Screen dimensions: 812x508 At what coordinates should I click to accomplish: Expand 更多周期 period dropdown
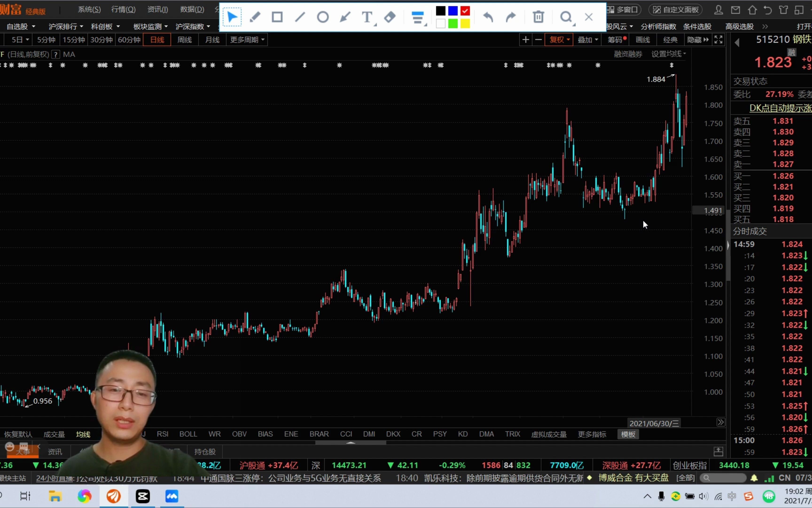point(247,40)
